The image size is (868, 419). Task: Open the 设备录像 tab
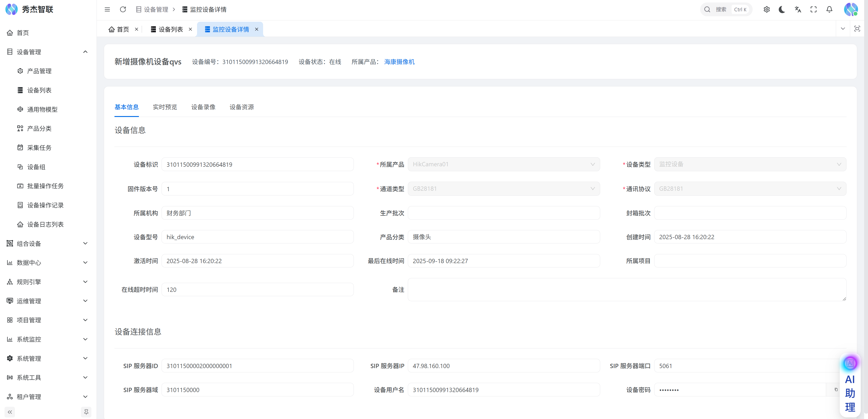click(x=203, y=107)
